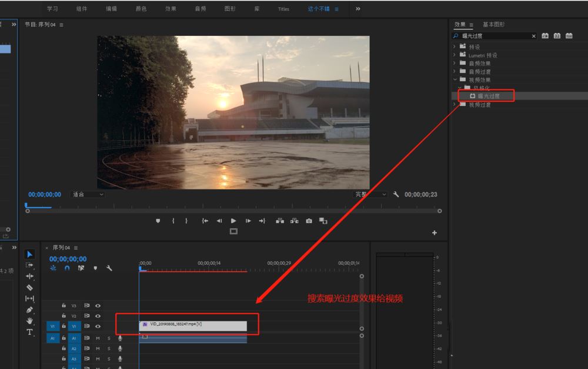Click the Export Frame camera icon

[x=309, y=221]
